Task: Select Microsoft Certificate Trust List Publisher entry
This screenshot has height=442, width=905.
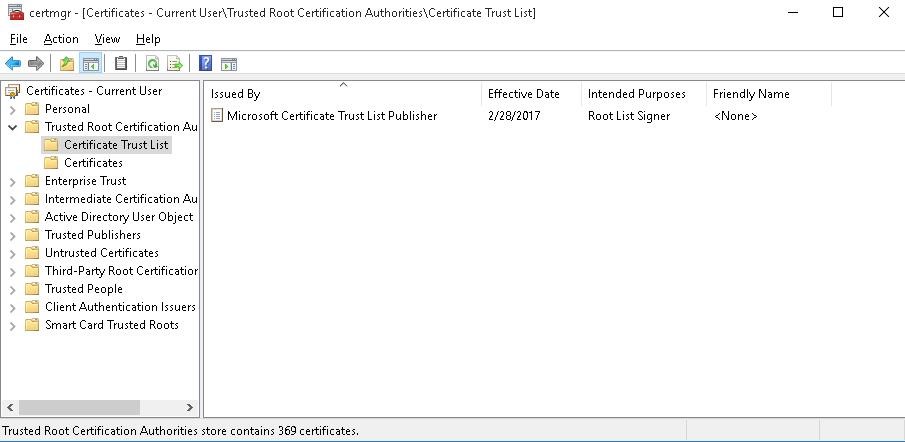Action: pos(331,116)
